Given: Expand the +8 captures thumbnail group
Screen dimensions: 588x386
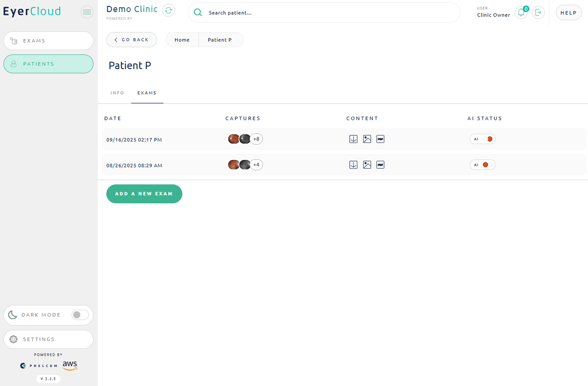Looking at the screenshot, I should (256, 139).
